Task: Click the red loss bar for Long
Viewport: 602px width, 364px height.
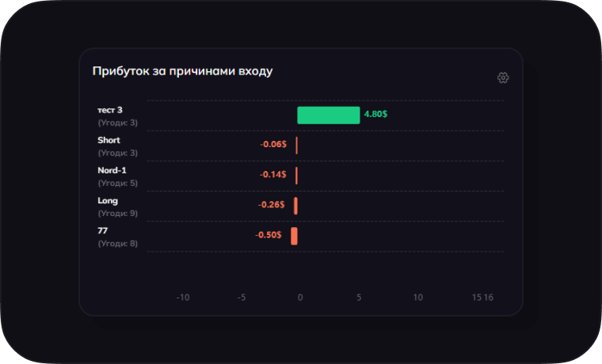Action: [295, 206]
